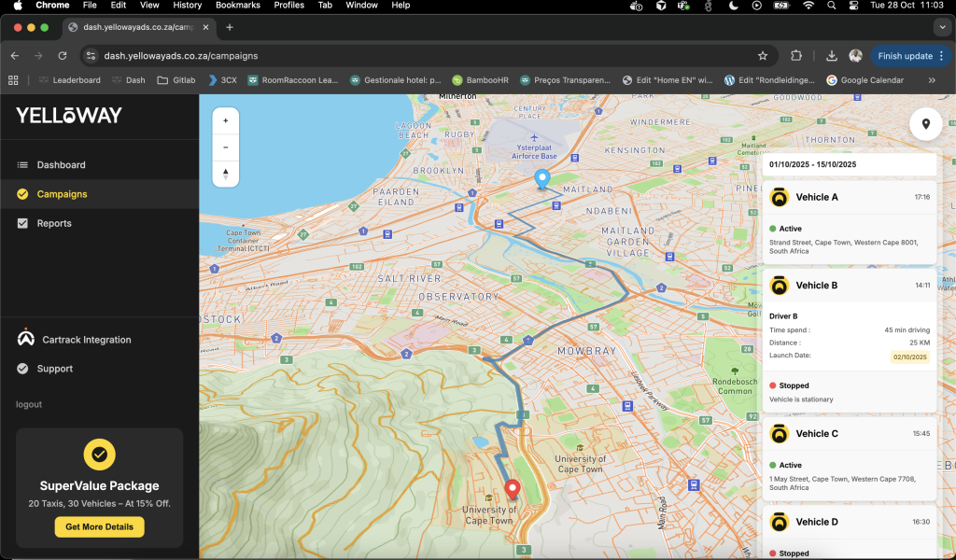Open the Reports section
The height and width of the screenshot is (560, 956).
point(54,224)
